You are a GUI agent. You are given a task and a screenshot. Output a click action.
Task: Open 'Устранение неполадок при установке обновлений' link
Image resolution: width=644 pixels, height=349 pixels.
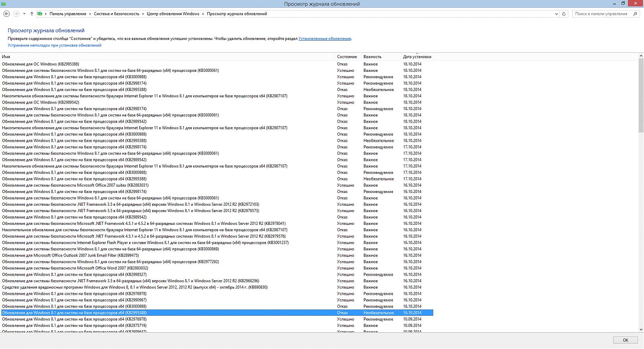click(x=55, y=45)
